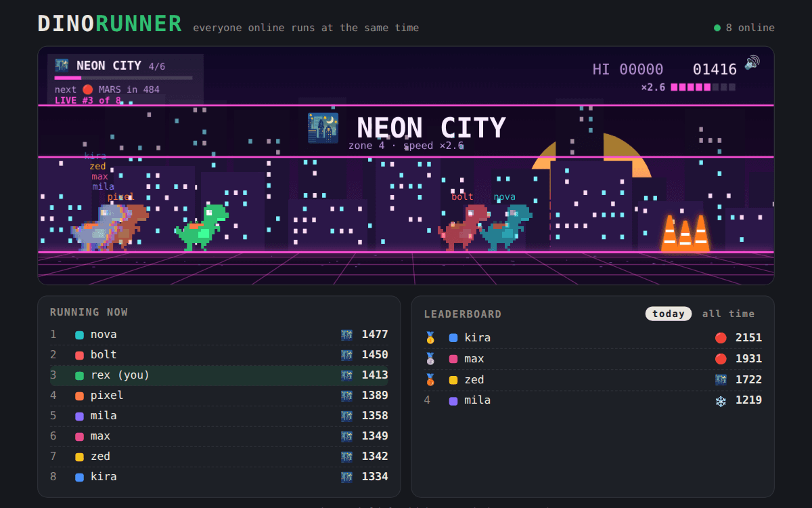Click pixel's zone icon in Running Now
This screenshot has width=812, height=508.
tap(347, 396)
